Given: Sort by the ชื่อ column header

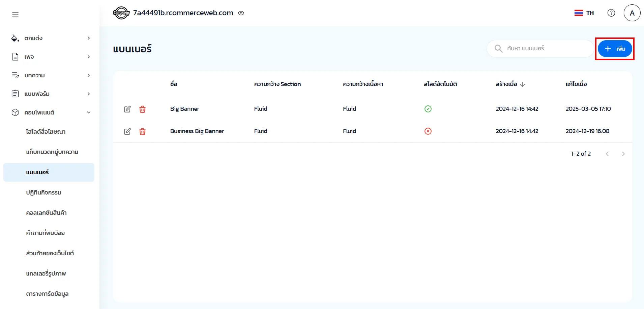Looking at the screenshot, I should click(174, 84).
